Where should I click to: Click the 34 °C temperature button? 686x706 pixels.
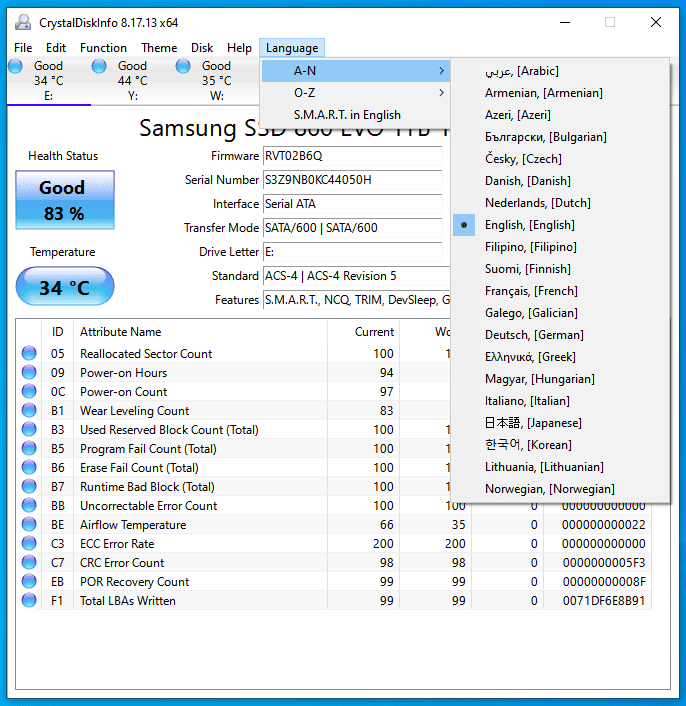(x=65, y=286)
